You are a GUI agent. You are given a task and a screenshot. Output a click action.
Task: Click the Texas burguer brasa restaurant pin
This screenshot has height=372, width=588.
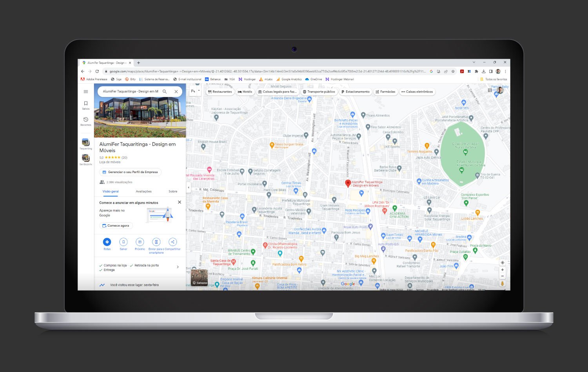pos(272,145)
